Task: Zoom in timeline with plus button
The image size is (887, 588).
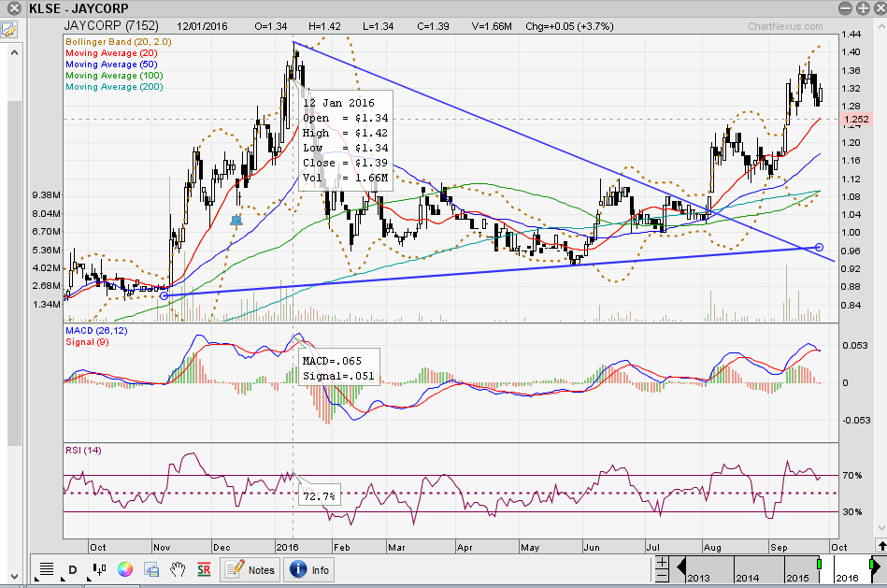Action: [x=662, y=564]
